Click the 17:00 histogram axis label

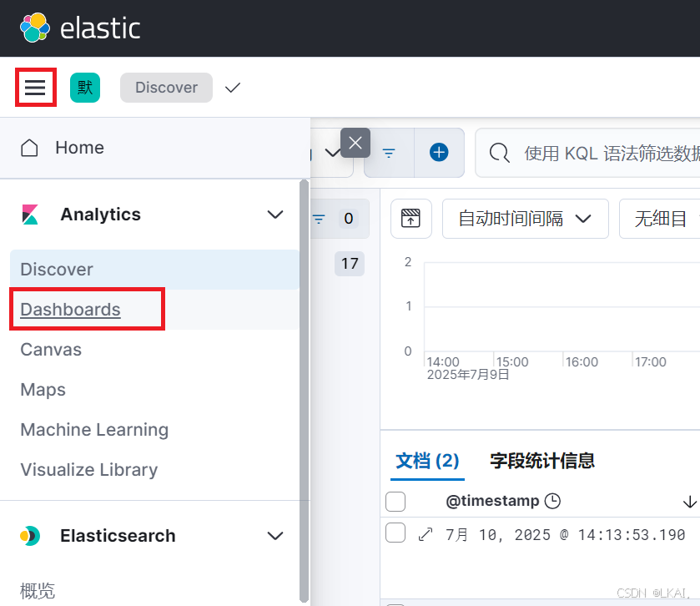[651, 361]
